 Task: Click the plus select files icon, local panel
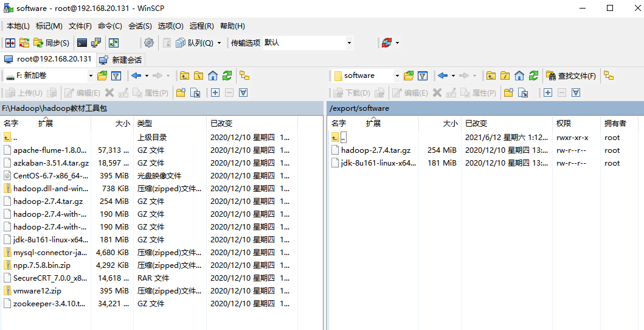(215, 93)
